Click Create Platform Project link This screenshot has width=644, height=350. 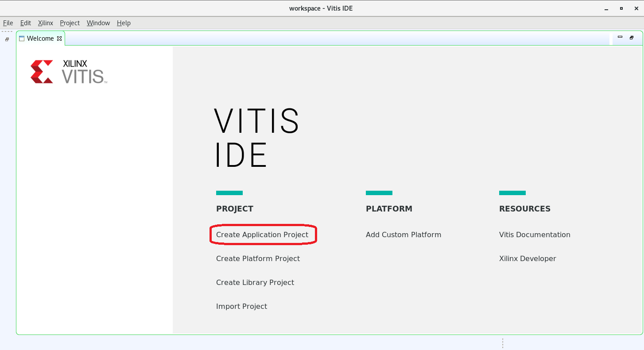pos(258,258)
